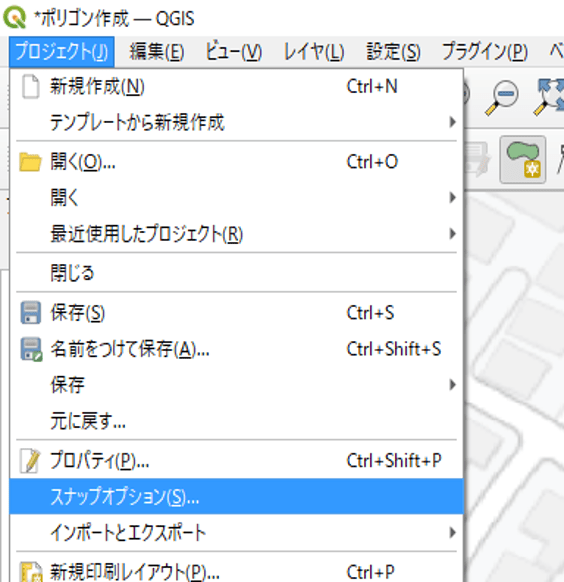Open the プラグイン(P) menu
The height and width of the screenshot is (582, 564).
(485, 51)
